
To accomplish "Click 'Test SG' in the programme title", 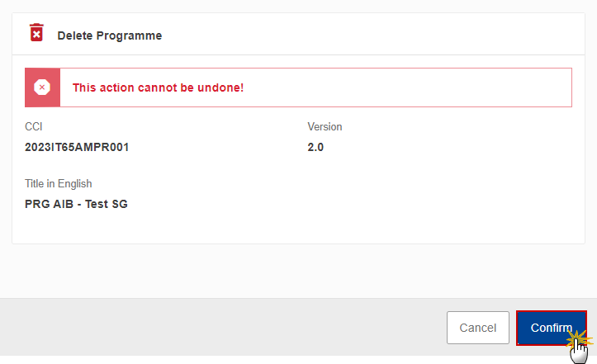I will pos(107,204).
